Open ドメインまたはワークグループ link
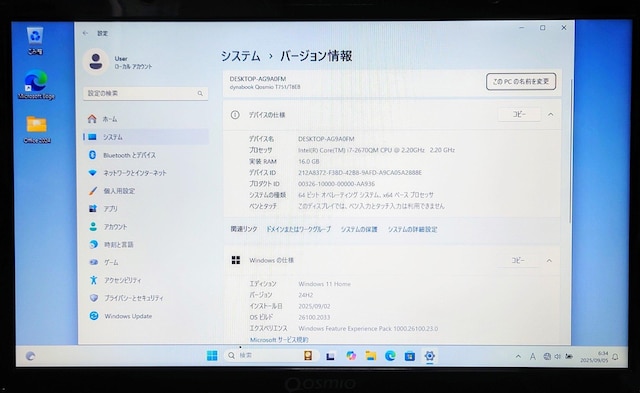 [x=298, y=229]
